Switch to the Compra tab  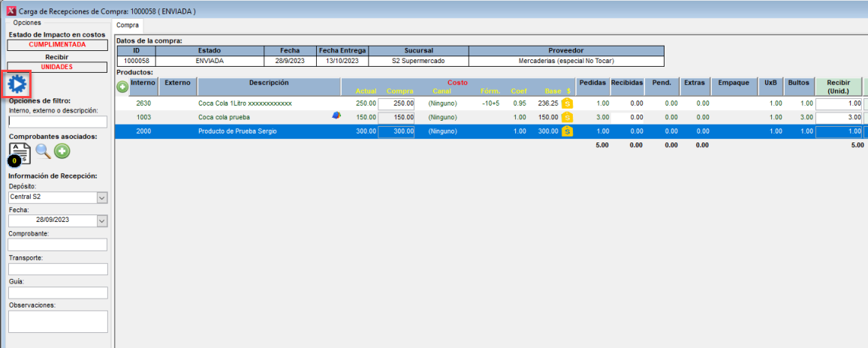pyautogui.click(x=127, y=25)
